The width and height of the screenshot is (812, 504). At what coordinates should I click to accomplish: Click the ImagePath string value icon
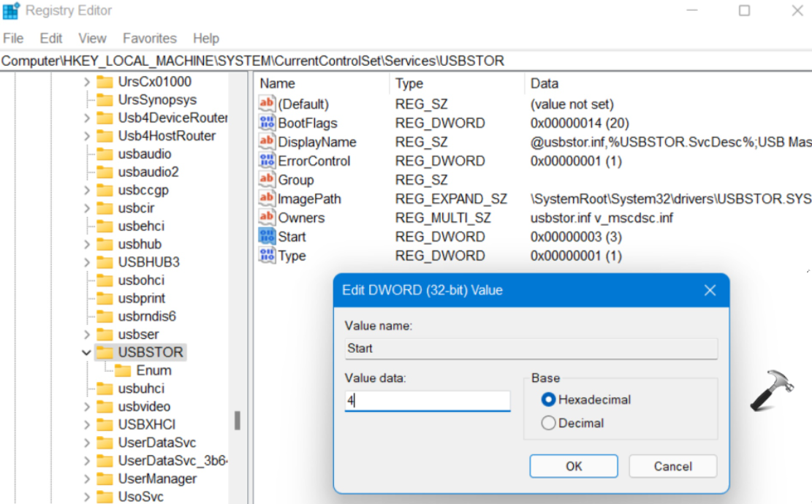[x=267, y=199]
